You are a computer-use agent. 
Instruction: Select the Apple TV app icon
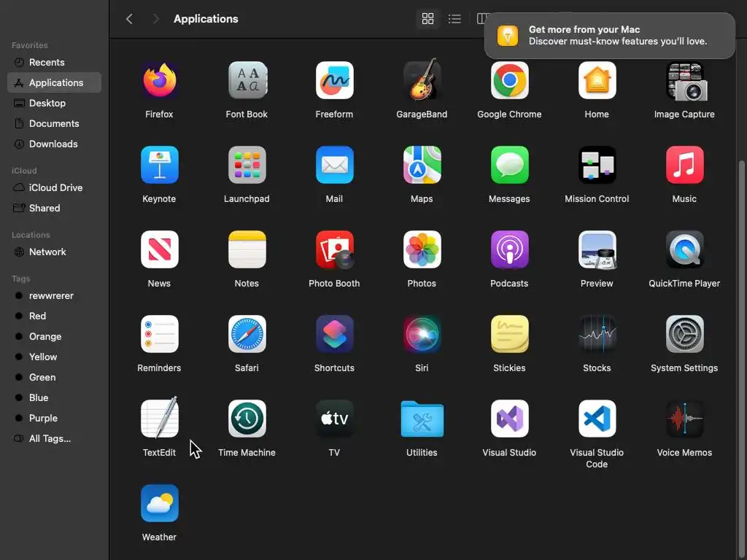(x=334, y=419)
